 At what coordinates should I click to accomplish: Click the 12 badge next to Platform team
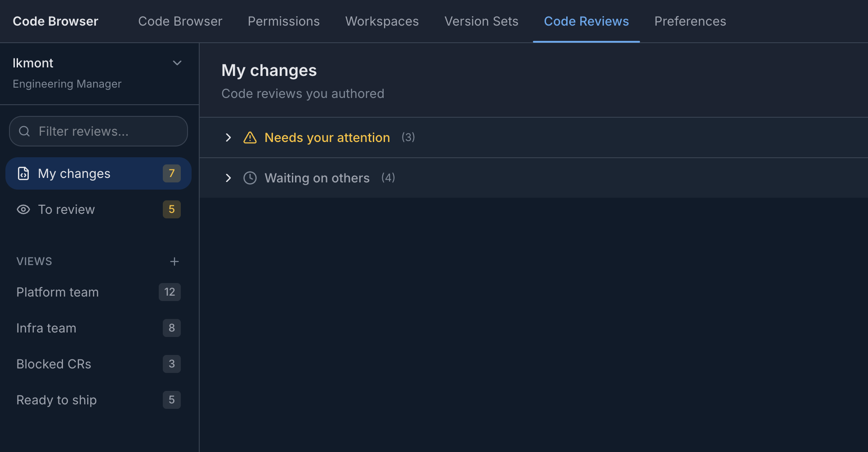[170, 292]
